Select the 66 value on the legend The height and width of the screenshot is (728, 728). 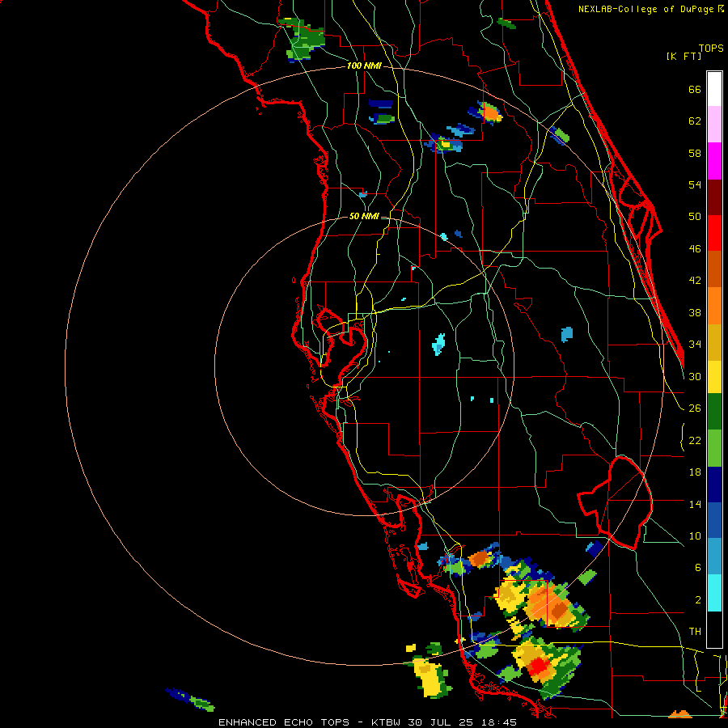695,89
